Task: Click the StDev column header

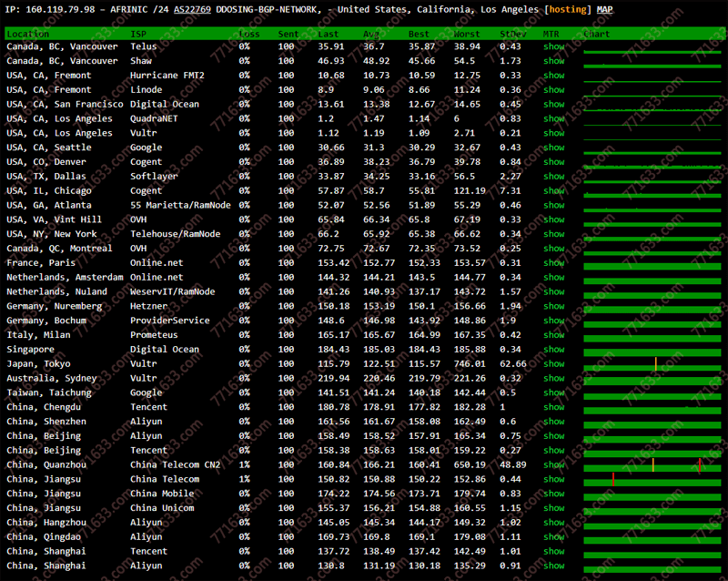Action: pos(513,34)
